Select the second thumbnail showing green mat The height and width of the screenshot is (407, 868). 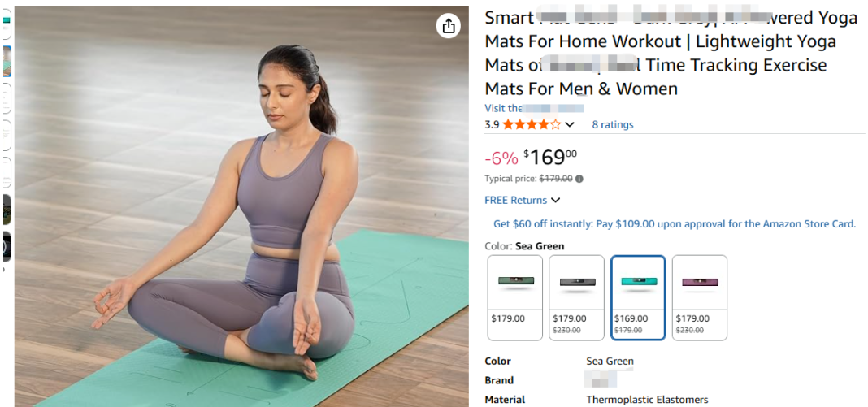tap(7, 61)
